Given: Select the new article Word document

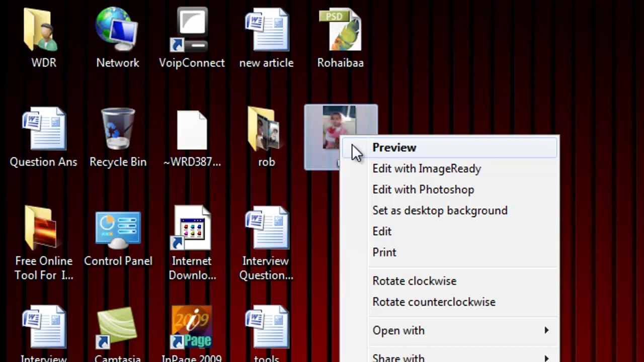Looking at the screenshot, I should (x=266, y=30).
